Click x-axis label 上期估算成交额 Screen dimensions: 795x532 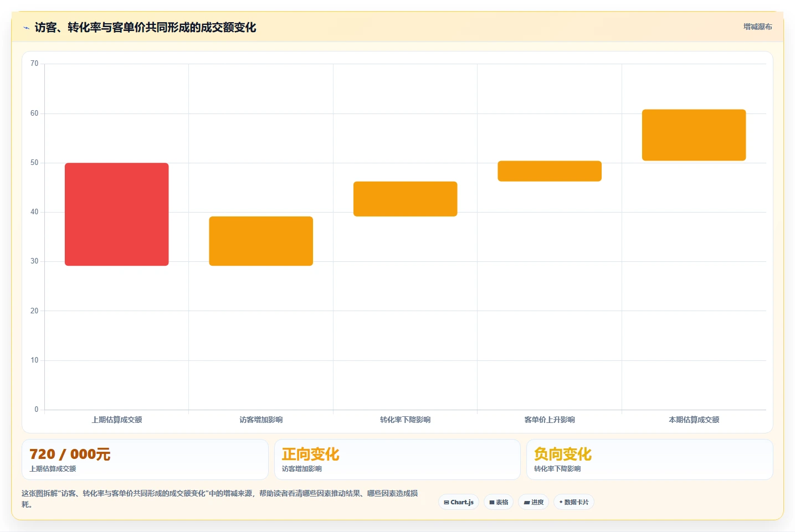tap(117, 420)
